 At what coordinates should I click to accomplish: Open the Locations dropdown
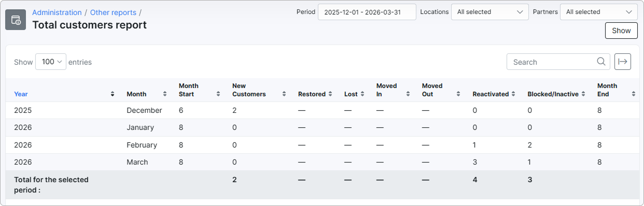(x=490, y=12)
